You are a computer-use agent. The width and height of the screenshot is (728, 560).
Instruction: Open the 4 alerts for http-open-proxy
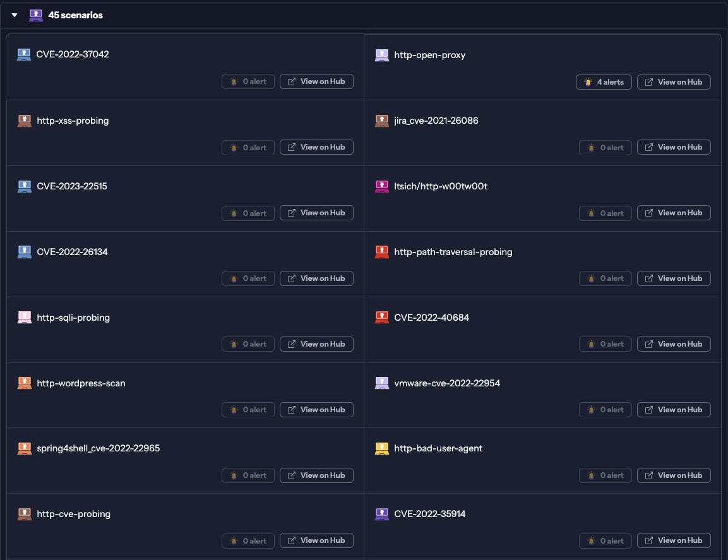pyautogui.click(x=604, y=81)
